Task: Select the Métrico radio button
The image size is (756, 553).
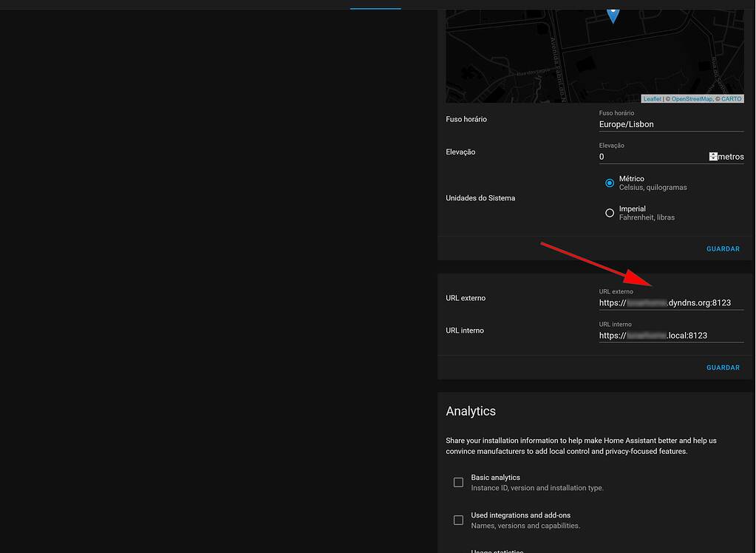Action: pos(610,183)
